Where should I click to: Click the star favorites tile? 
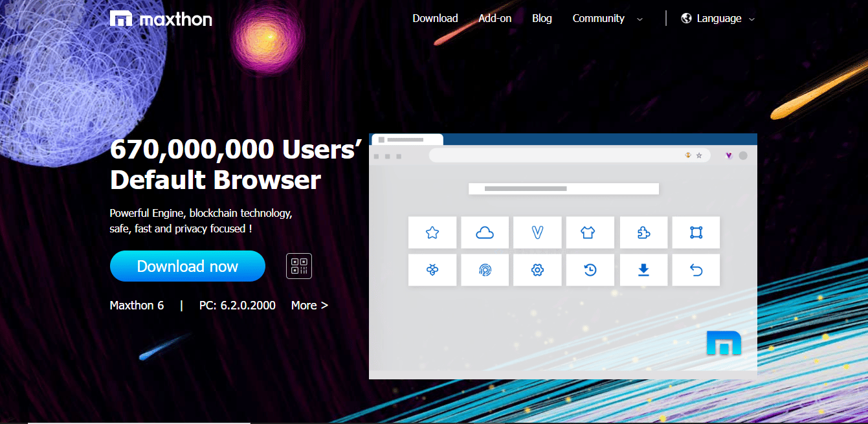coord(432,232)
